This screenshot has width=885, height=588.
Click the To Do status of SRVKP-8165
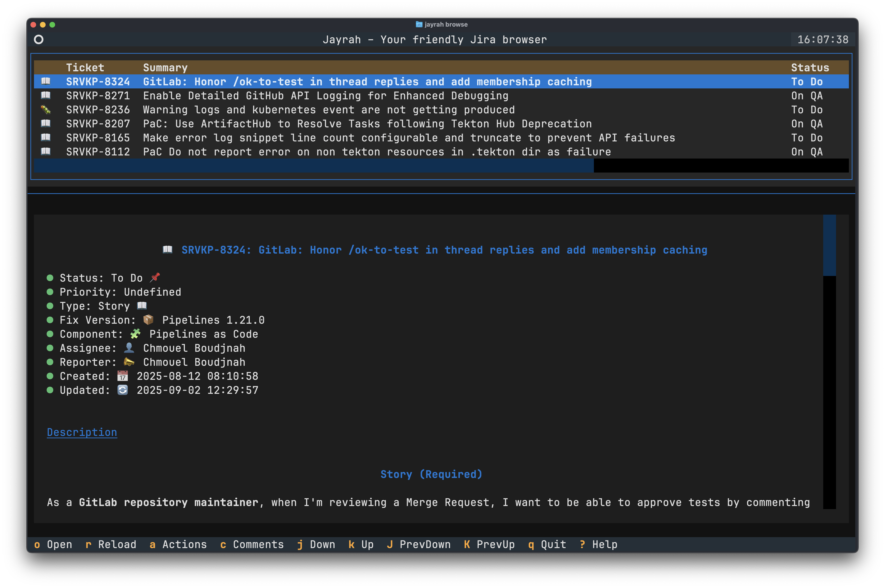pos(807,138)
